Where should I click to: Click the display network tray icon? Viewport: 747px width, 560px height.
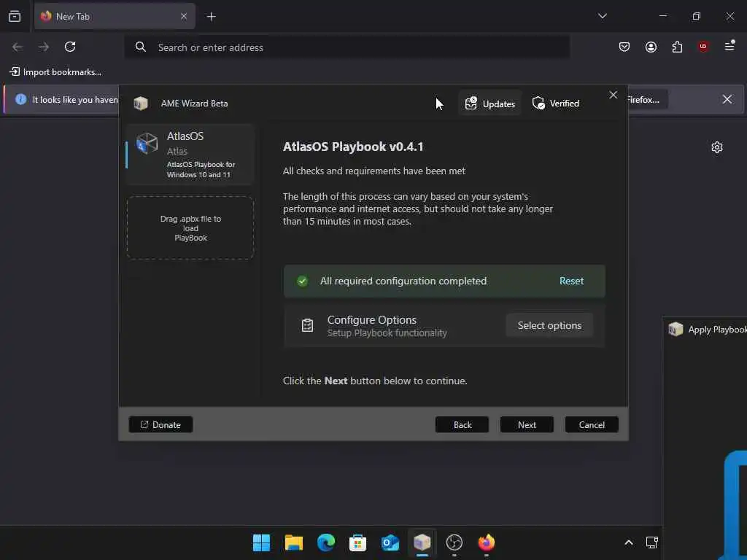(x=651, y=542)
